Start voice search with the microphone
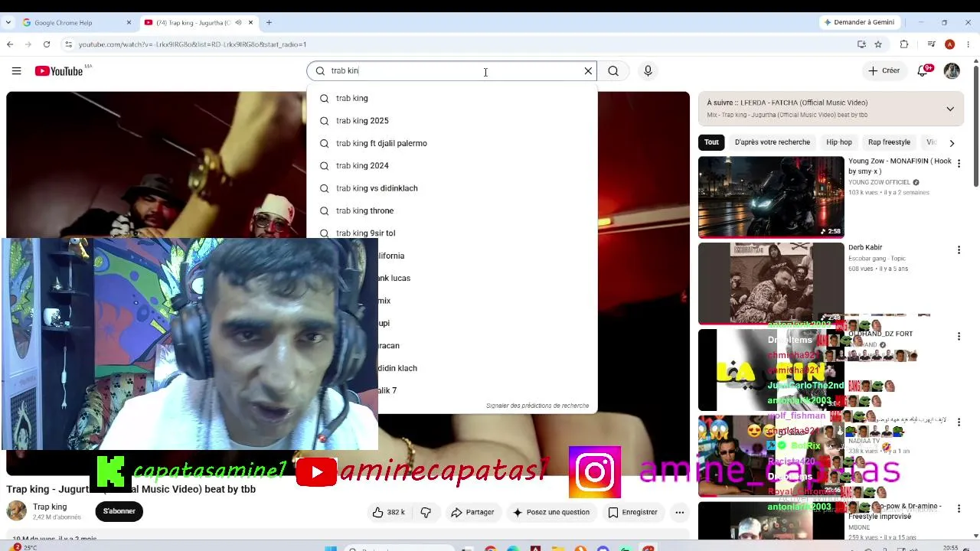The height and width of the screenshot is (551, 980). [648, 71]
